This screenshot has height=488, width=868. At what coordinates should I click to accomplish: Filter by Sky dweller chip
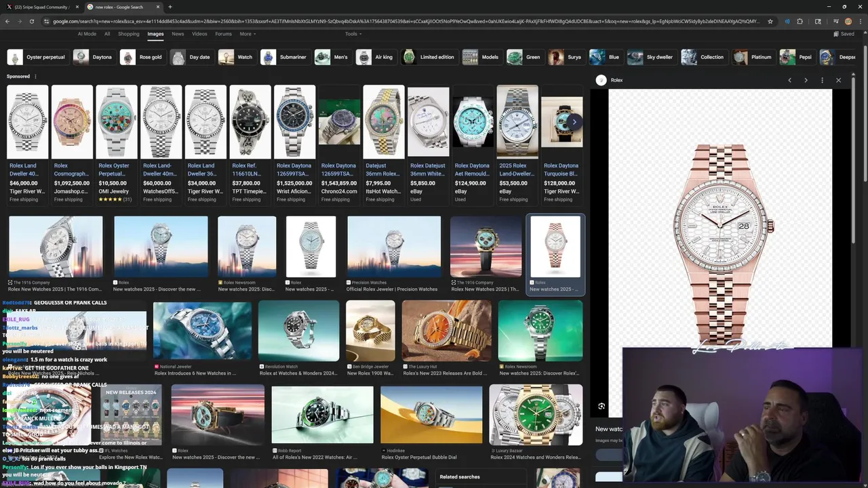651,57
